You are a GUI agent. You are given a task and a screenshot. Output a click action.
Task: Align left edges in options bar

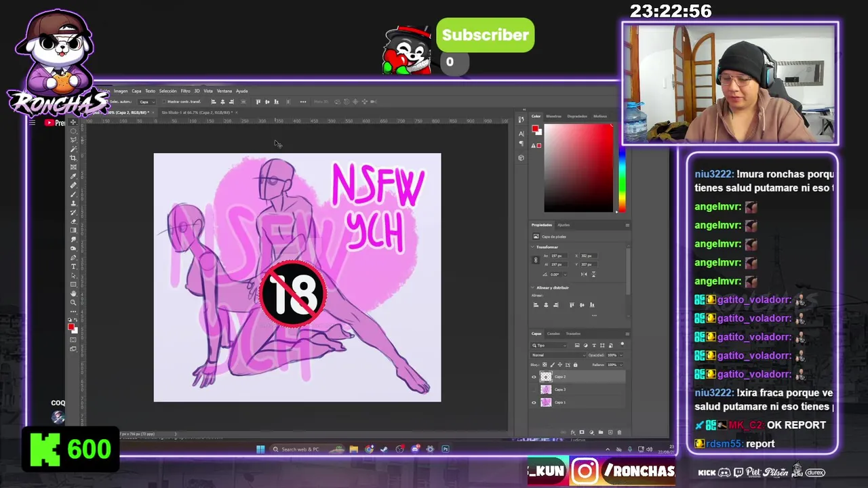214,102
